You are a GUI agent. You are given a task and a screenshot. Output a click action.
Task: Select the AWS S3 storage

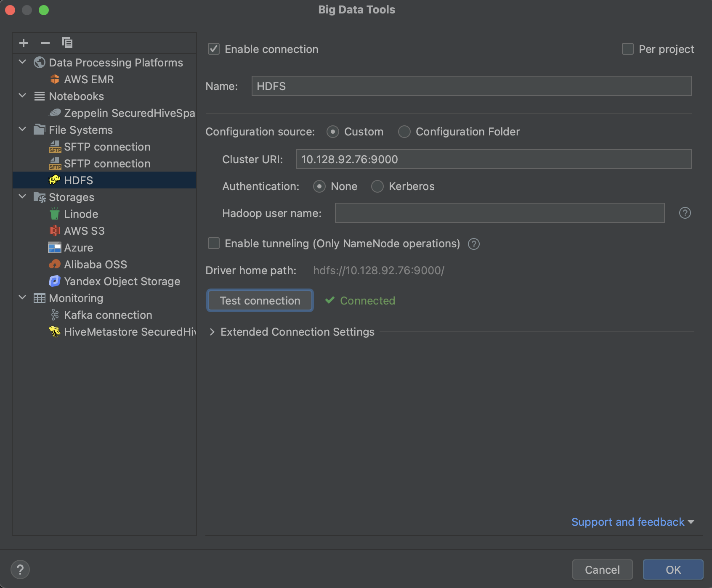86,230
